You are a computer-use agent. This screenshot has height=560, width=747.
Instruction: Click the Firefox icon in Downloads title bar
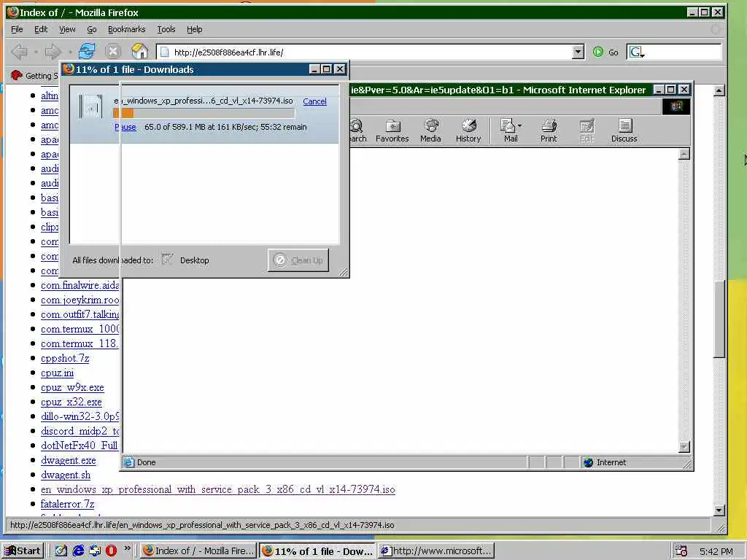68,69
